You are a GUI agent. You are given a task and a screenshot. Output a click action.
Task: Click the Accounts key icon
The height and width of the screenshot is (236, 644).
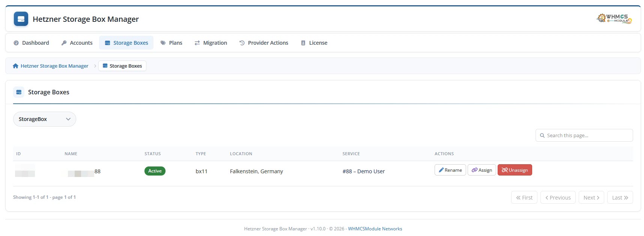64,43
